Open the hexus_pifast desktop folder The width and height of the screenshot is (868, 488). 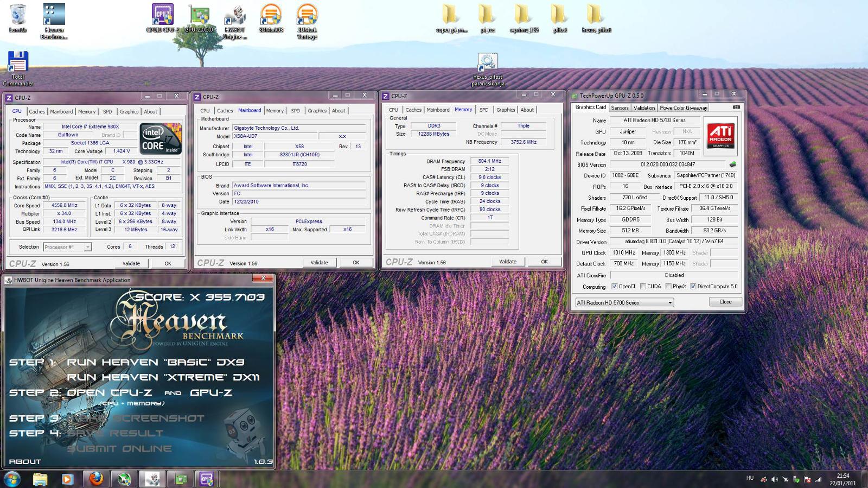(x=596, y=18)
